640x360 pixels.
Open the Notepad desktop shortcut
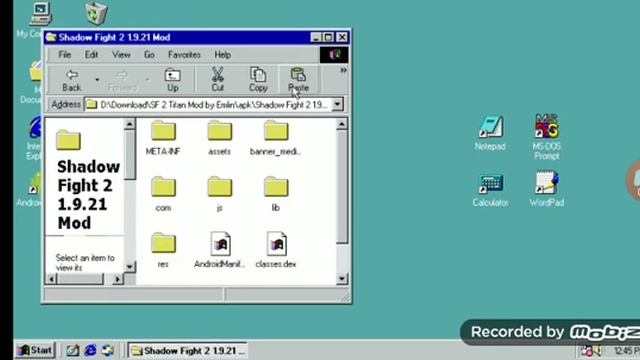[490, 133]
